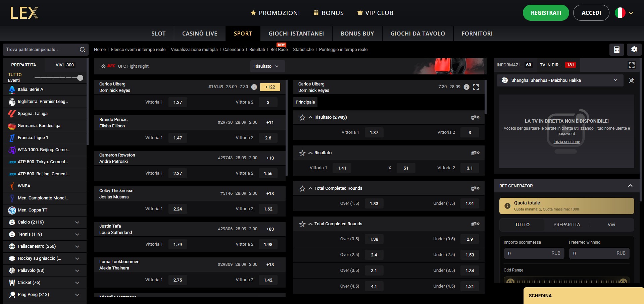644x304 pixels.
Task: Switch sidebar to PREPARTITA mode
Action: pos(23,65)
